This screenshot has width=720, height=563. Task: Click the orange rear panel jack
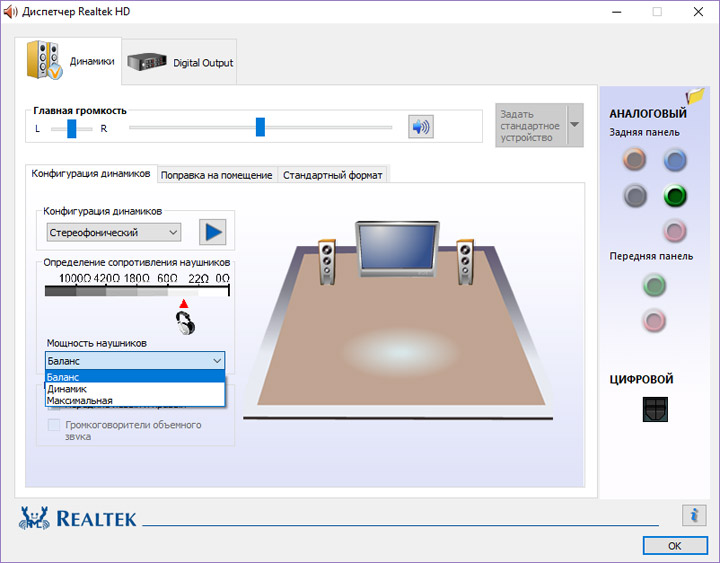point(635,159)
